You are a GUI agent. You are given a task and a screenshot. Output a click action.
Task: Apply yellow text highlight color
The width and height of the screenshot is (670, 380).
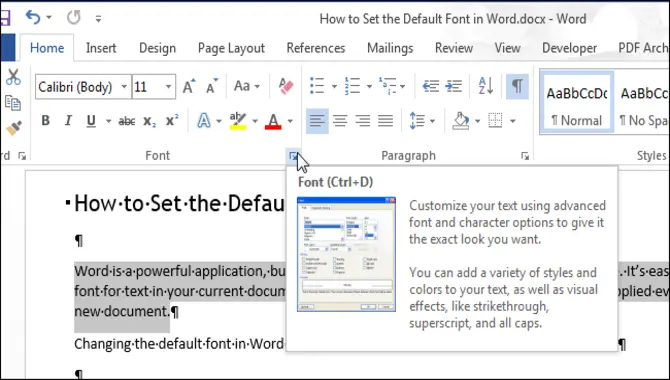coord(238,121)
